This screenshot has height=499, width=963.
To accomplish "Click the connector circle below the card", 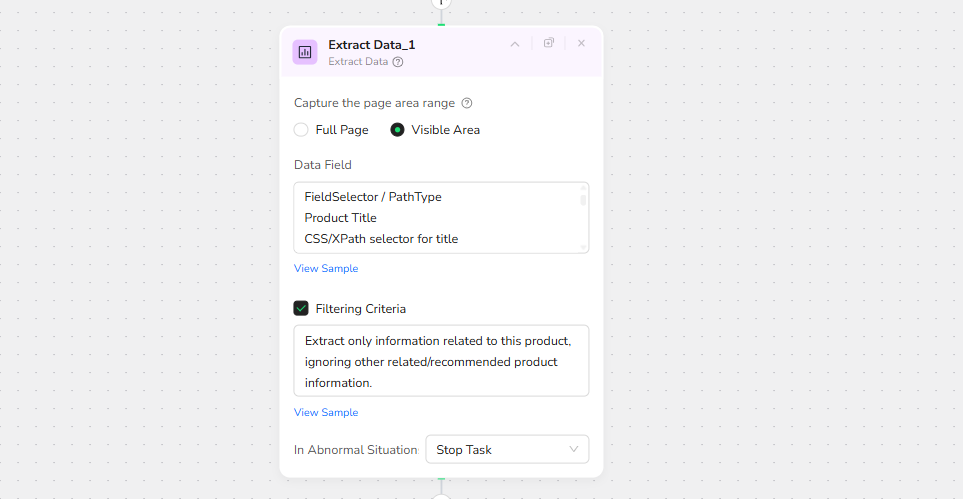I will [x=441, y=496].
